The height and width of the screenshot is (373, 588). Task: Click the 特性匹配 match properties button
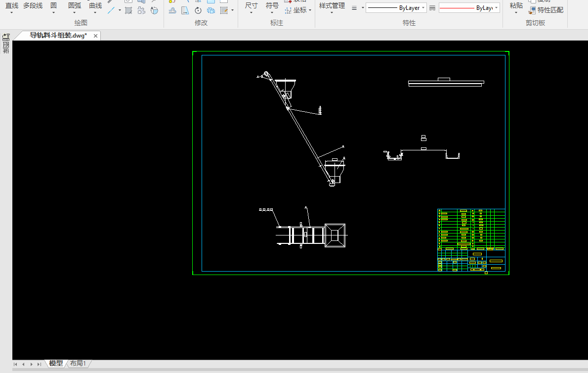tap(546, 10)
